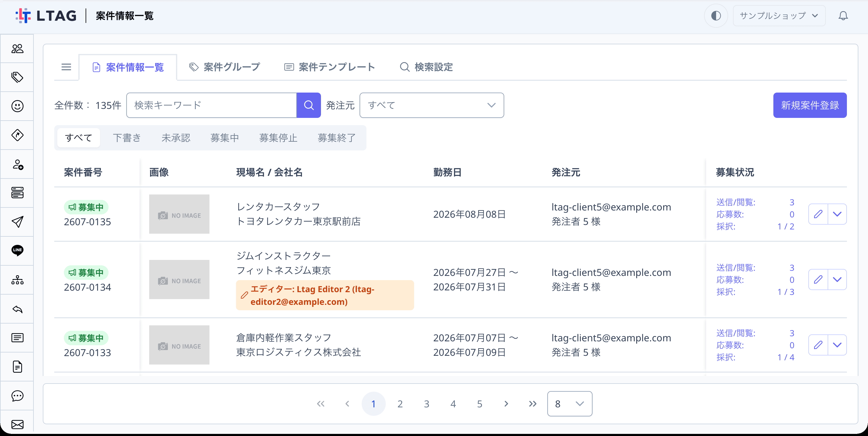
Task: Select the 募集中 status filter
Action: [x=225, y=137]
